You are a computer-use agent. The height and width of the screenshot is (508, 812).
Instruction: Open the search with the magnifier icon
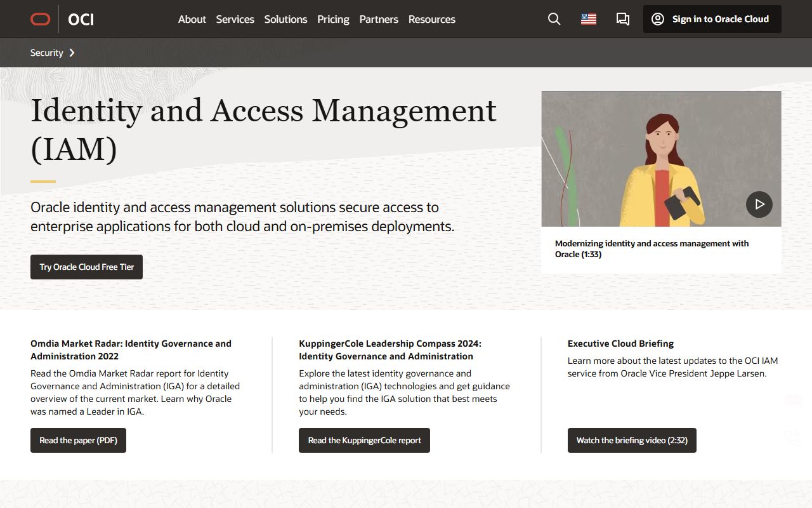(554, 19)
